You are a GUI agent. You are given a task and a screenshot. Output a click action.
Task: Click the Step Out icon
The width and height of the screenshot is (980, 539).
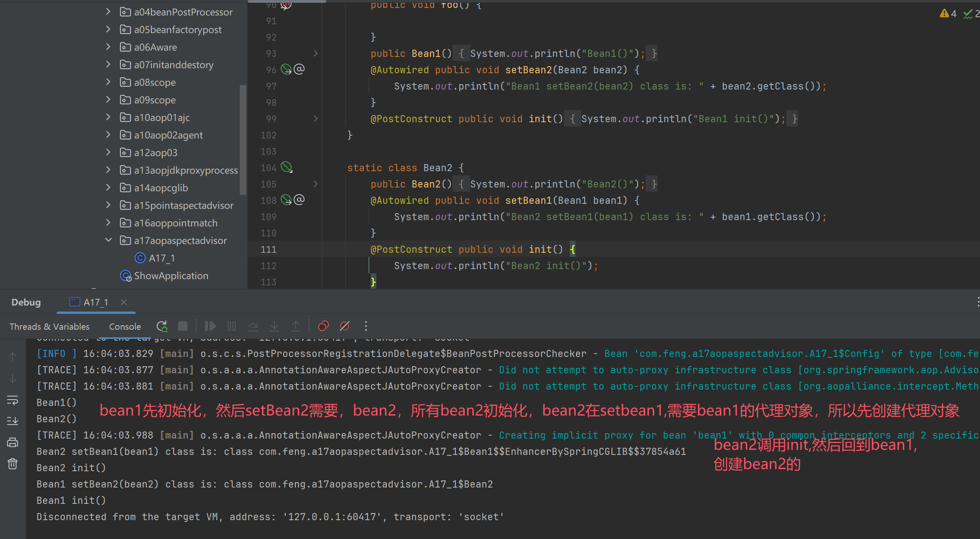[296, 326]
